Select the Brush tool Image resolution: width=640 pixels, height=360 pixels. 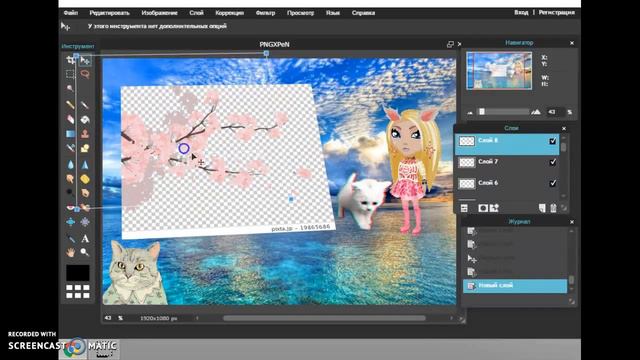point(85,105)
